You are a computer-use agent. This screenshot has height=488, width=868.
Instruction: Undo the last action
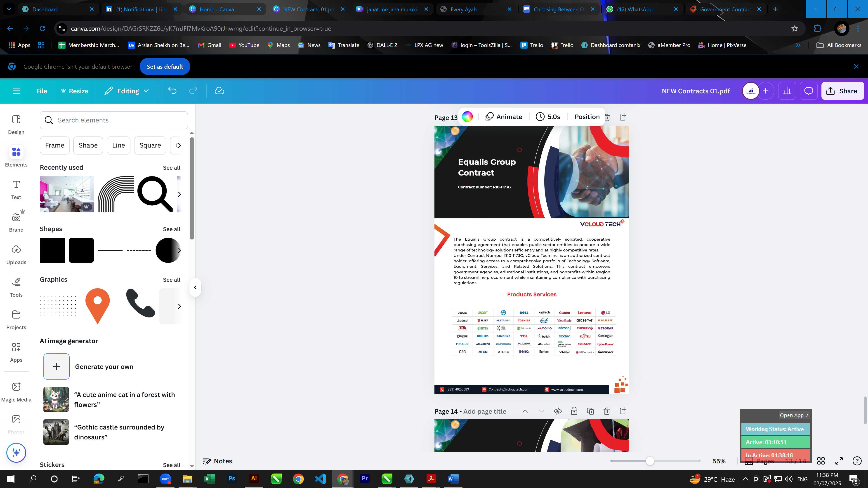click(x=172, y=91)
